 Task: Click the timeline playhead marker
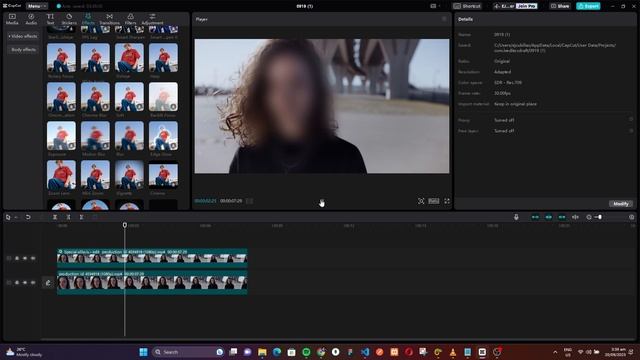click(124, 225)
